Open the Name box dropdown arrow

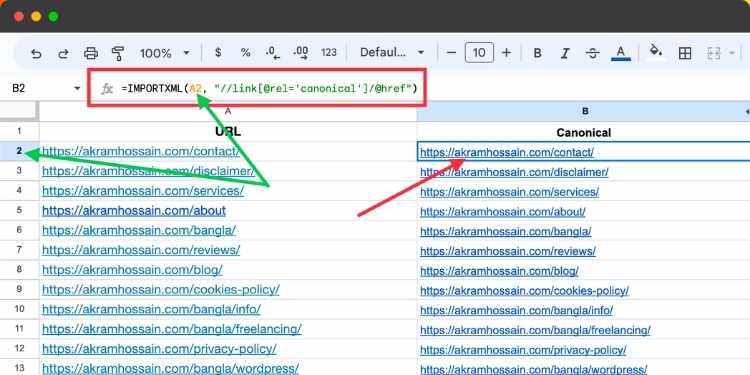click(77, 88)
